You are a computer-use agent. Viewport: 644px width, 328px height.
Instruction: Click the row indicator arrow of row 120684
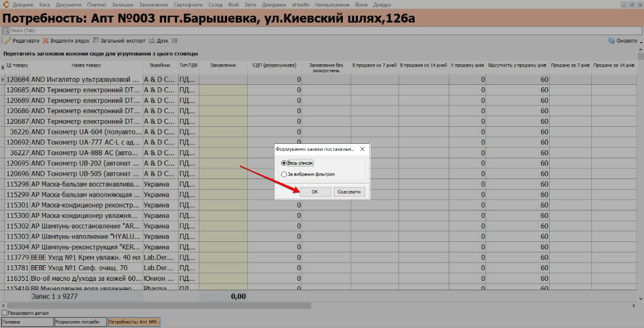pos(3,79)
